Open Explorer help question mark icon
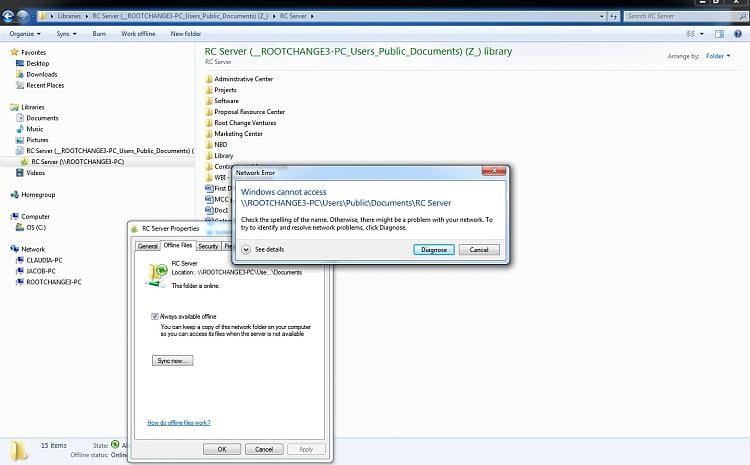 [x=738, y=34]
